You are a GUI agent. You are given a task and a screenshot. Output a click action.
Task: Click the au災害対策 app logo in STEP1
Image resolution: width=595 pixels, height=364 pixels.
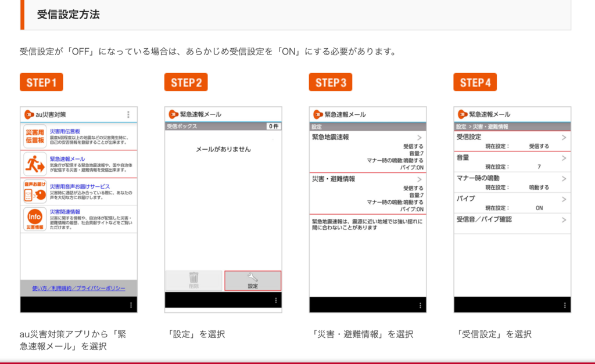point(29,114)
